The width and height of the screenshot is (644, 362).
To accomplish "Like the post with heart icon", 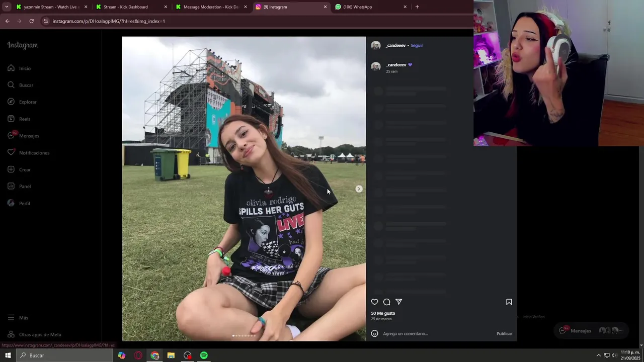I will pyautogui.click(x=374, y=302).
